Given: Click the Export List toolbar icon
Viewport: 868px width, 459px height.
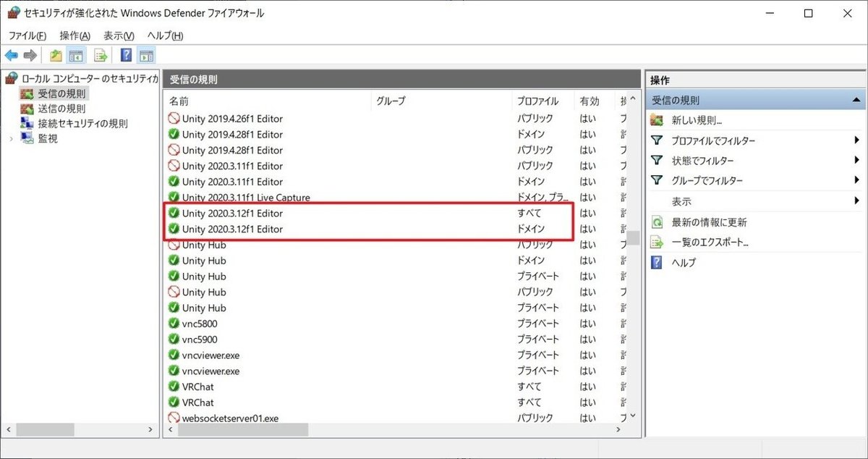Looking at the screenshot, I should [101, 55].
